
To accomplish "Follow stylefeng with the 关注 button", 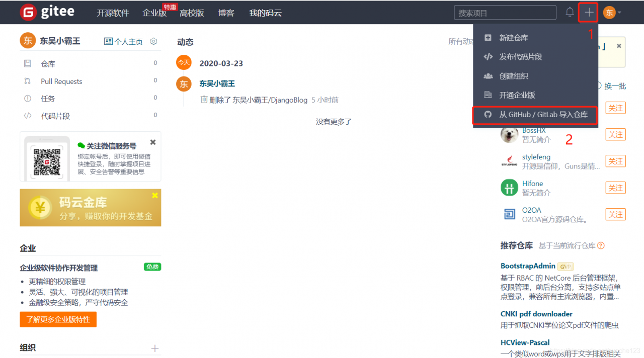I will point(615,161).
